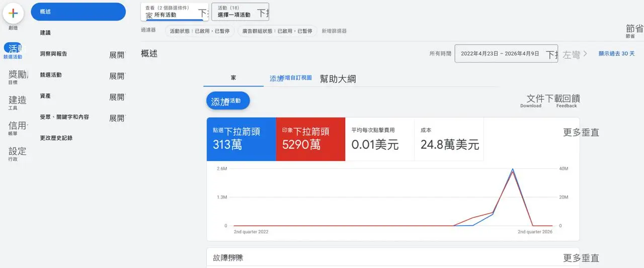Select 概述 in the sidebar

point(78,12)
